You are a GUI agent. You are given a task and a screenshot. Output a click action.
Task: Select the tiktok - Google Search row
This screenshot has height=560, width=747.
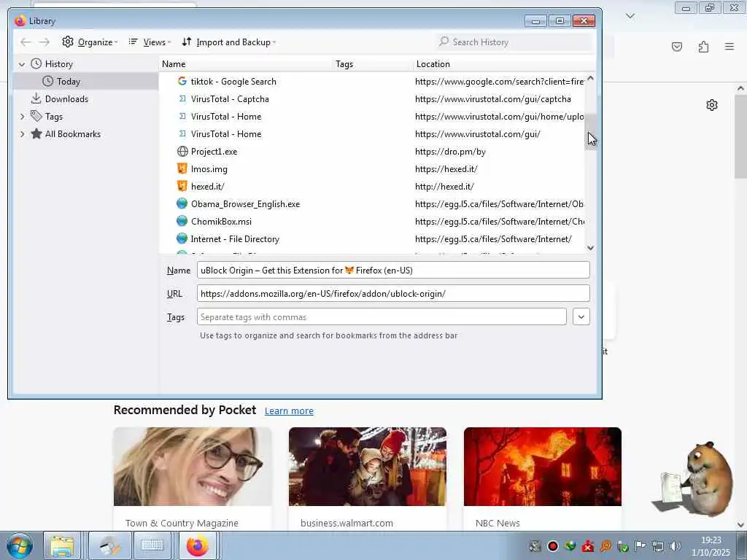click(x=371, y=82)
